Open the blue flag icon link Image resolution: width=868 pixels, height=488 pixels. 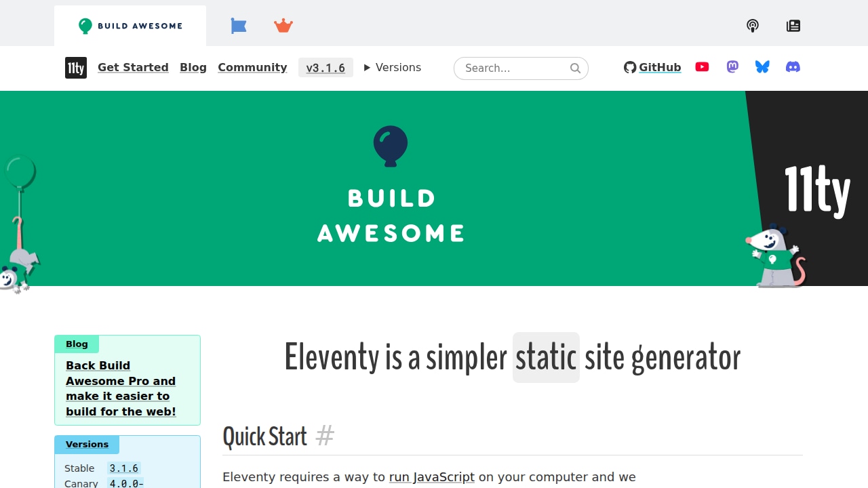point(238,26)
